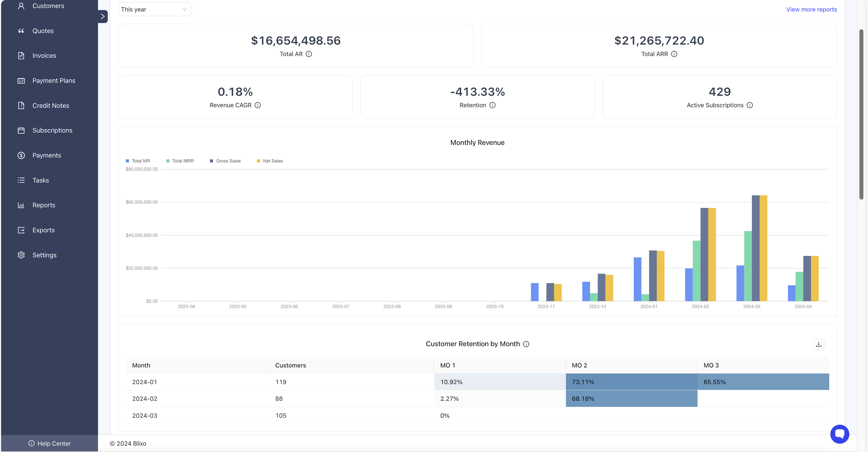View the Subscriptions page
The image size is (868, 452).
click(52, 130)
